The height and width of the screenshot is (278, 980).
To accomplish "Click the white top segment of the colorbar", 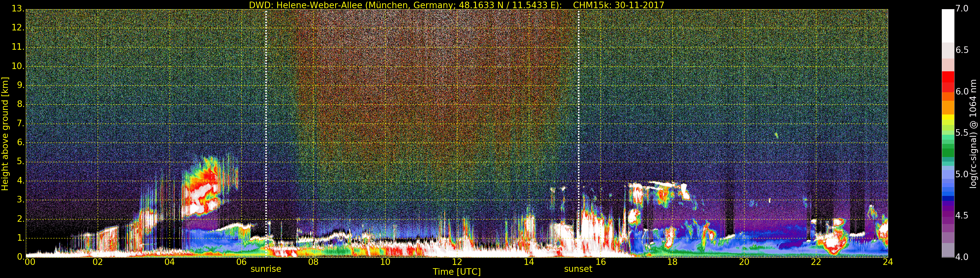I will [x=948, y=26].
